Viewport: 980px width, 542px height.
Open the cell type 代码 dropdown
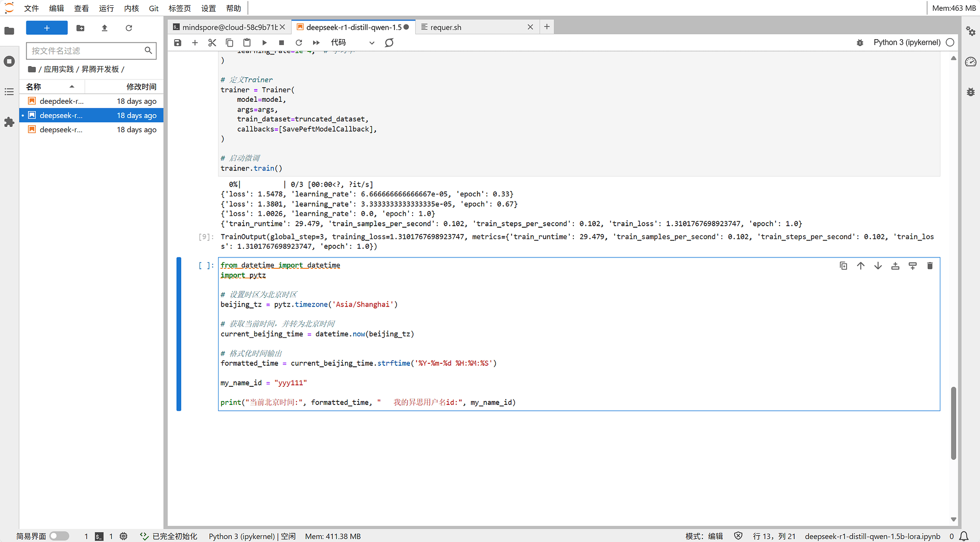(x=352, y=43)
